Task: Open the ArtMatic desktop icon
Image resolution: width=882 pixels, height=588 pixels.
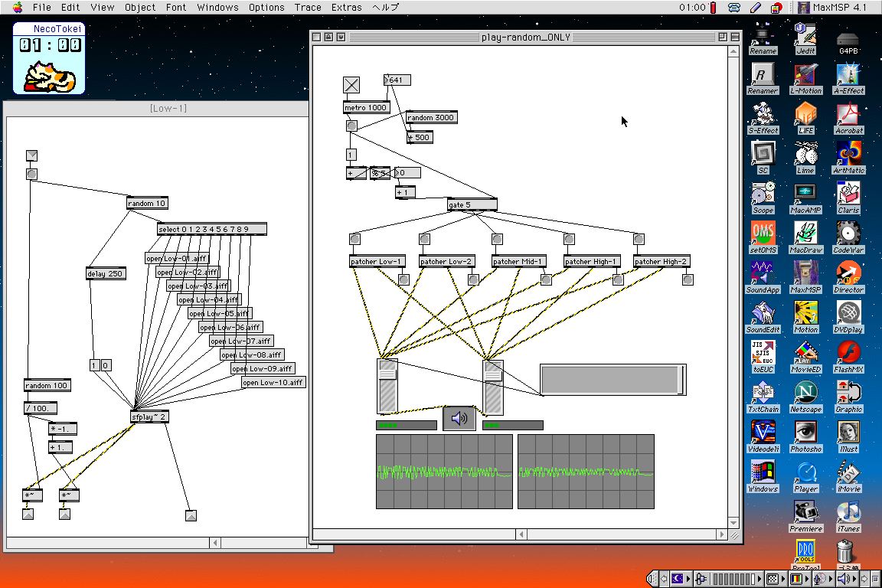Action: pos(848,158)
